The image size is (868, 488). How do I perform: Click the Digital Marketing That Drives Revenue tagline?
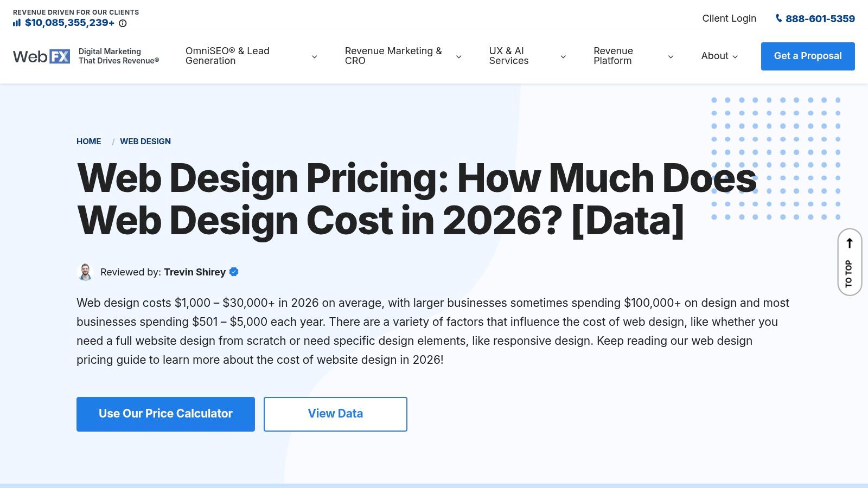click(119, 56)
